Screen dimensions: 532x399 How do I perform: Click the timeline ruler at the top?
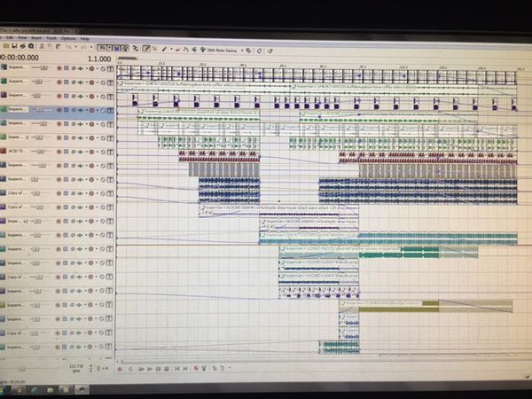click(x=310, y=64)
